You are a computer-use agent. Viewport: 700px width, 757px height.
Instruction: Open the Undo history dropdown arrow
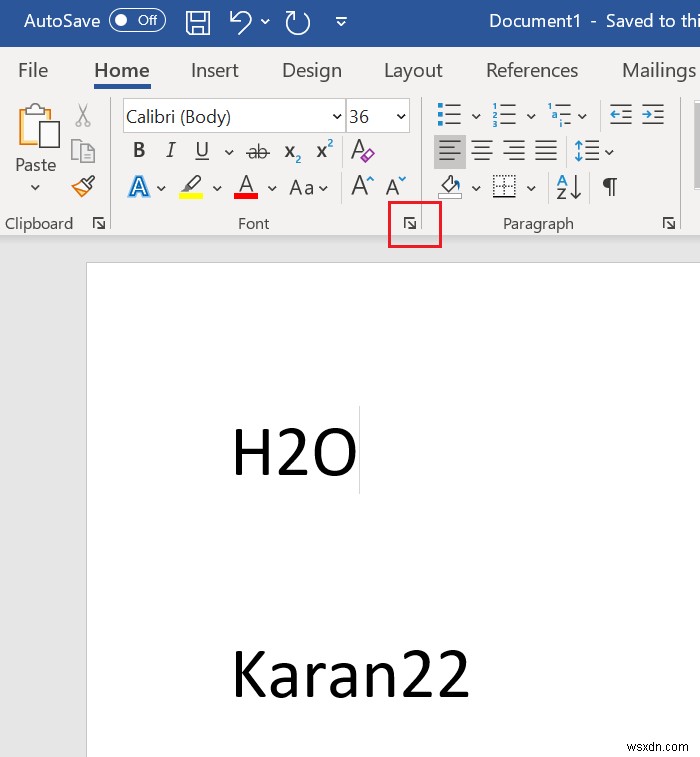tap(265, 22)
